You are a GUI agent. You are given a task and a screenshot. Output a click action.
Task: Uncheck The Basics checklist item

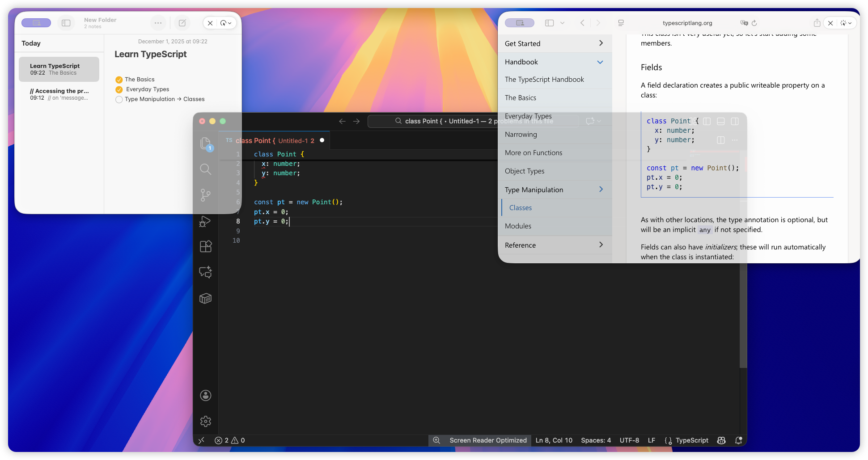click(x=119, y=79)
